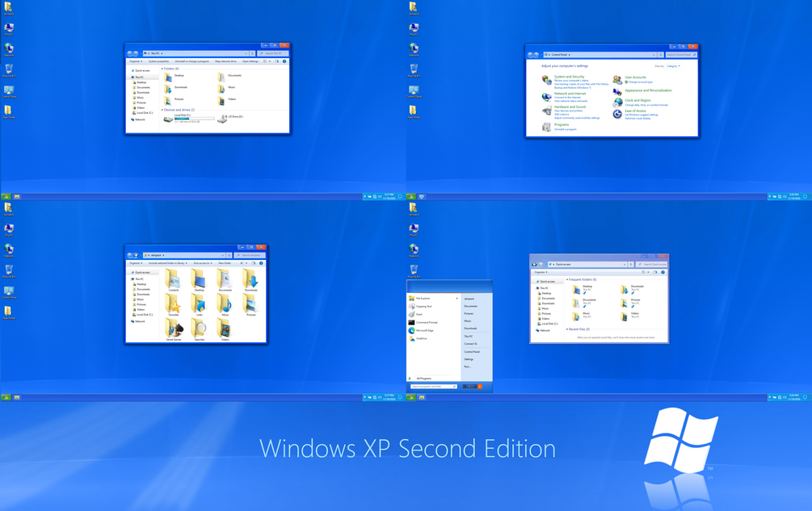Click the User Accounts people icon
The height and width of the screenshot is (511, 812).
[x=617, y=80]
